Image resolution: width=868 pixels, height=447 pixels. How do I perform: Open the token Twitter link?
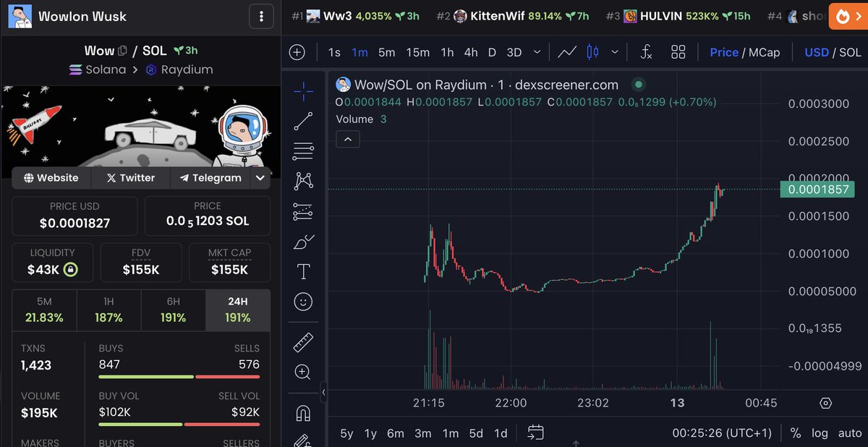click(x=130, y=177)
